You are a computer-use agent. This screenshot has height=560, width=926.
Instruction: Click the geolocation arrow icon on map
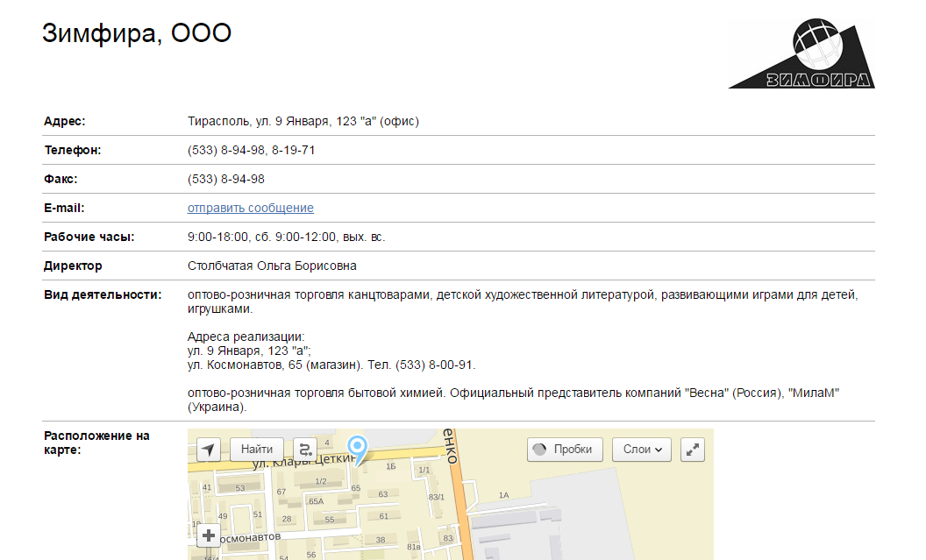[208, 450]
